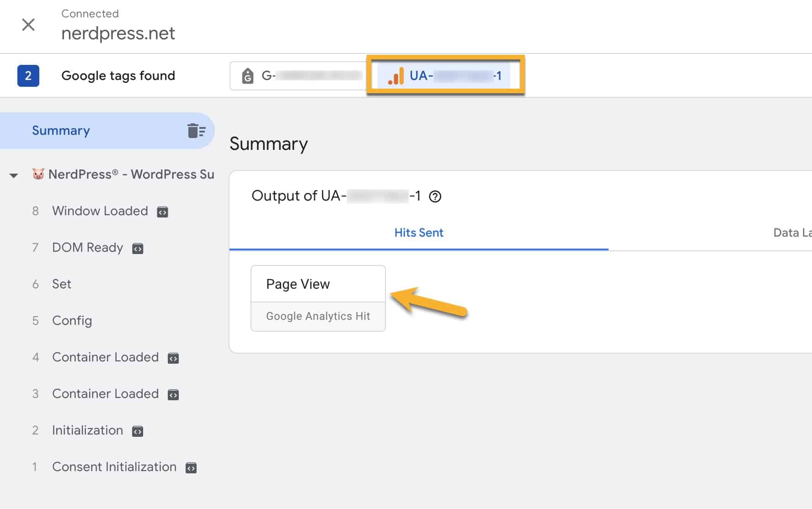
Task: Open code icon next to DOM Ready
Action: tap(137, 248)
